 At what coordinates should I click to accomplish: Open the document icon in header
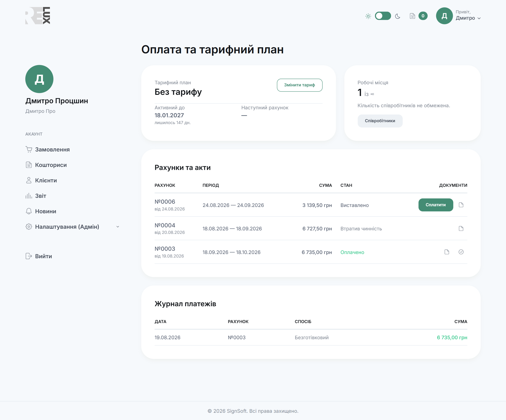[412, 16]
